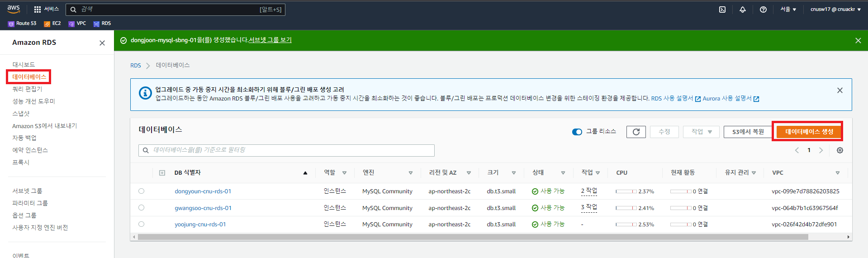This screenshot has width=868, height=258.
Task: Open 성능 개선 도우미 in sidebar
Action: point(33,101)
